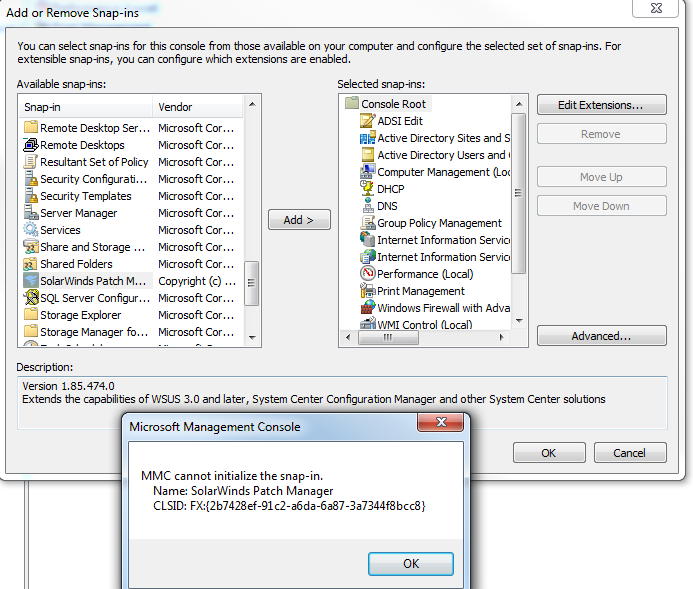Select Share and Storage Management icon

tap(31, 247)
